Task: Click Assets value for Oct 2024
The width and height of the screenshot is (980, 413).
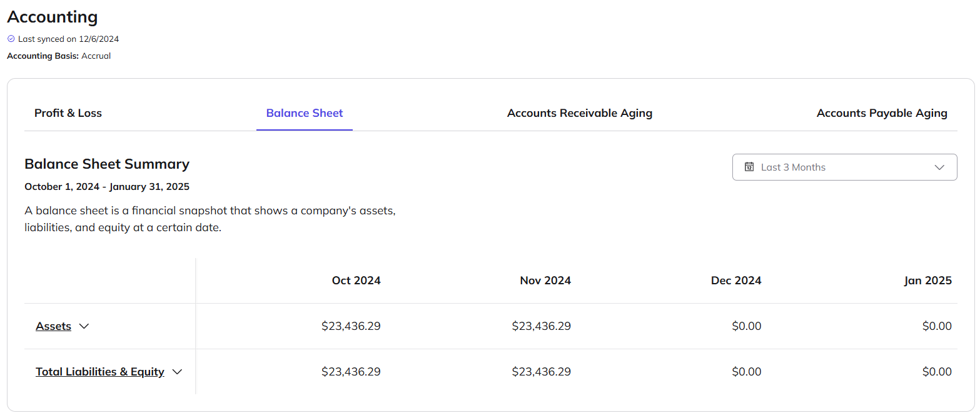Action: click(351, 326)
